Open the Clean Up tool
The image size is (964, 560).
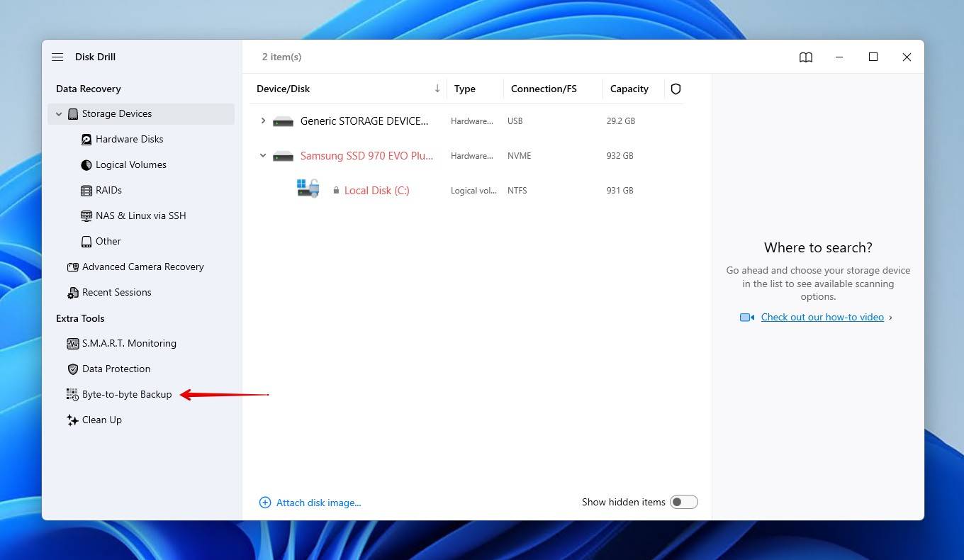coord(102,420)
